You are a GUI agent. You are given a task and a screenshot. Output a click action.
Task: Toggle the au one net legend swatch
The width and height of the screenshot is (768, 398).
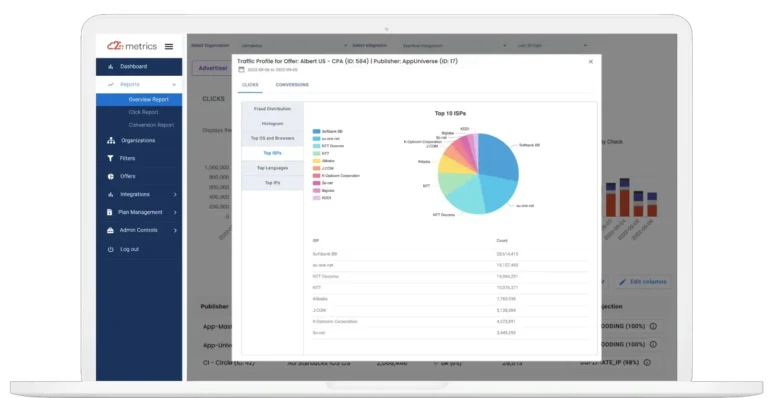pos(316,139)
